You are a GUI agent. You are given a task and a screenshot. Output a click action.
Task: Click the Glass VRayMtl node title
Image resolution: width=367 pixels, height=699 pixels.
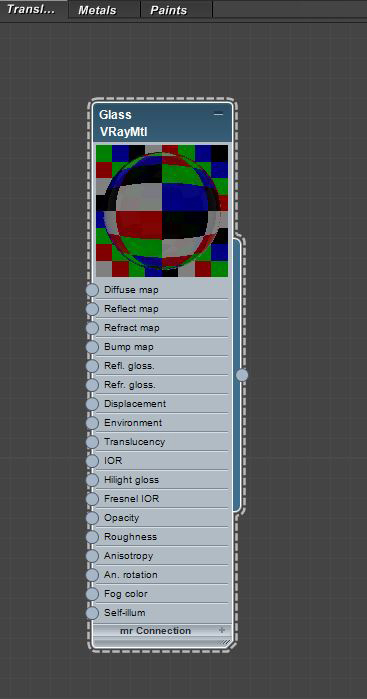point(124,123)
